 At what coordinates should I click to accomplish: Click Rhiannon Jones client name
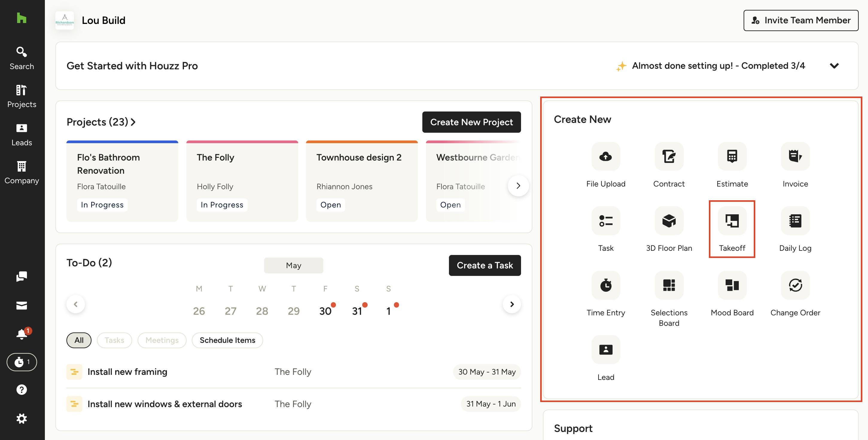pos(344,187)
